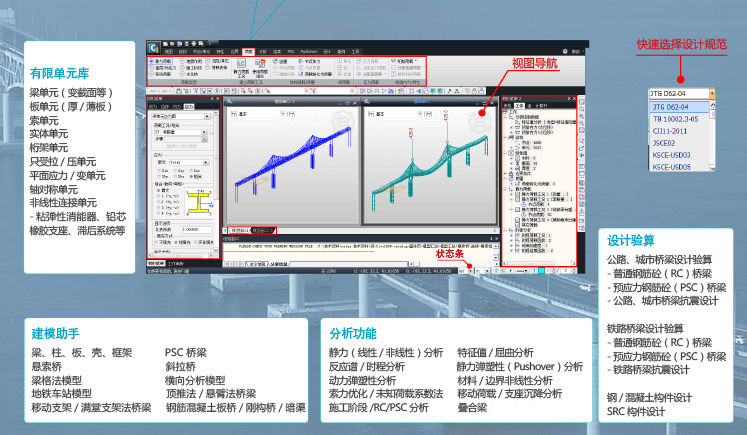This screenshot has width=747, height=435.
Task: Select the Sax stress component radio button
Action: pyautogui.click(x=159, y=170)
